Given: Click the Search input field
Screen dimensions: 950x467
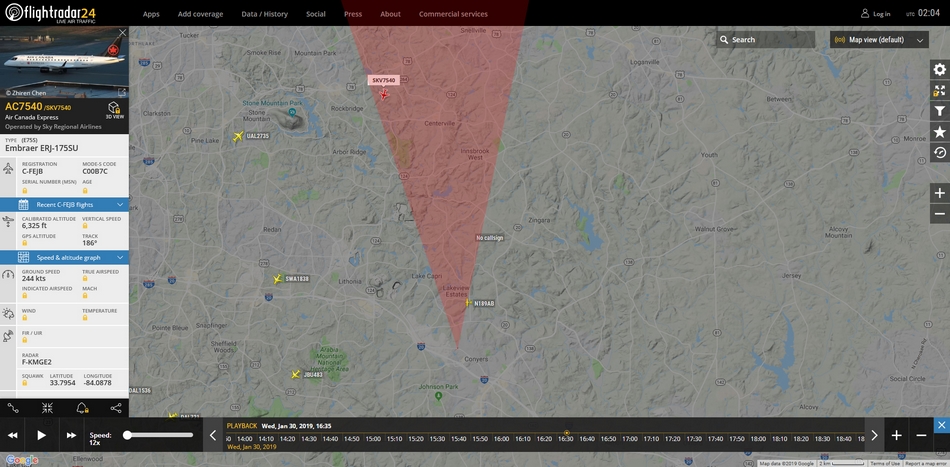Looking at the screenshot, I should 765,40.
